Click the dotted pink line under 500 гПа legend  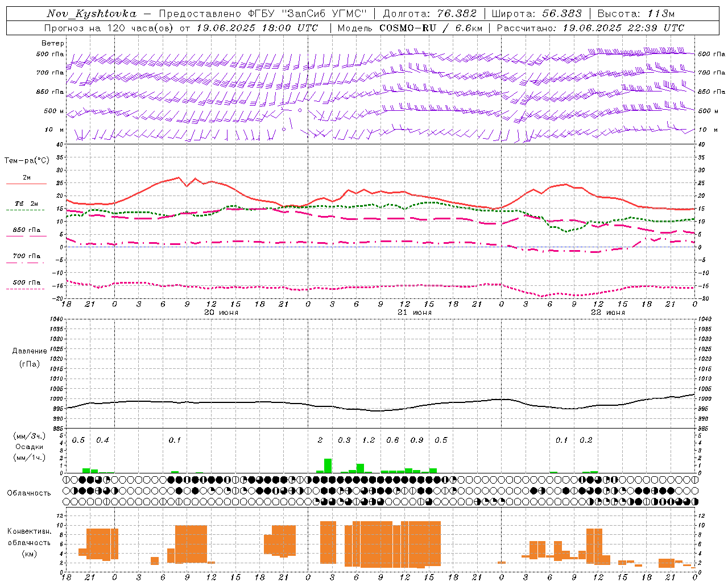[x=25, y=289]
